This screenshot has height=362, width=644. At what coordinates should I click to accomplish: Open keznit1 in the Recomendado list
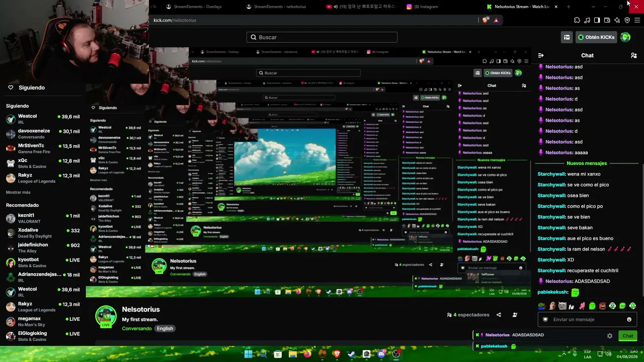pos(43,218)
